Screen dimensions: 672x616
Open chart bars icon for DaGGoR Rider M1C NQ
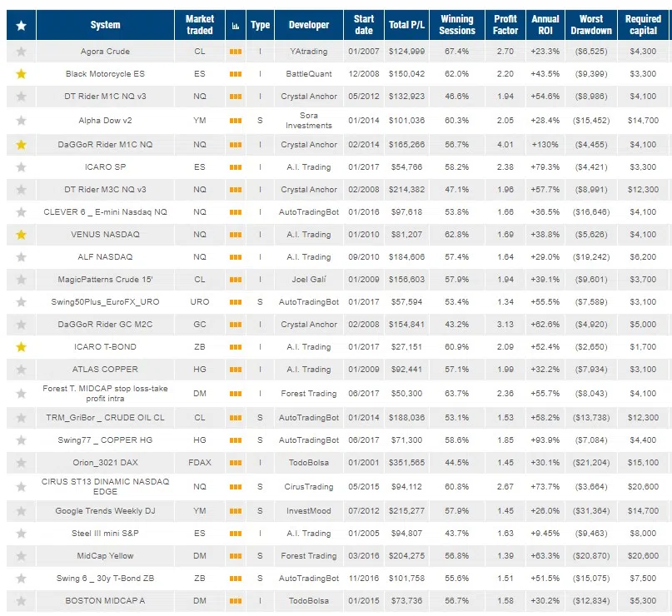point(236,145)
